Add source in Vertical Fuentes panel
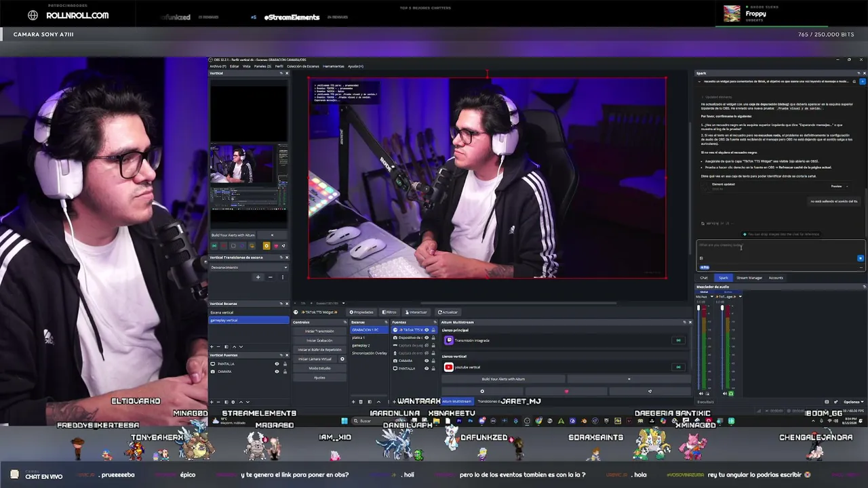The height and width of the screenshot is (488, 868). click(x=211, y=402)
